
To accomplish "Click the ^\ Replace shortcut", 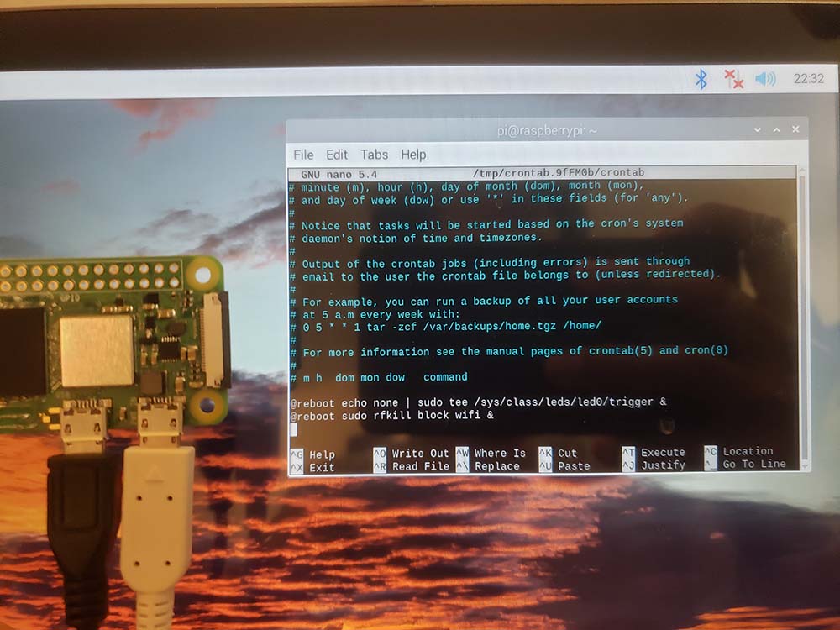I will [487, 466].
